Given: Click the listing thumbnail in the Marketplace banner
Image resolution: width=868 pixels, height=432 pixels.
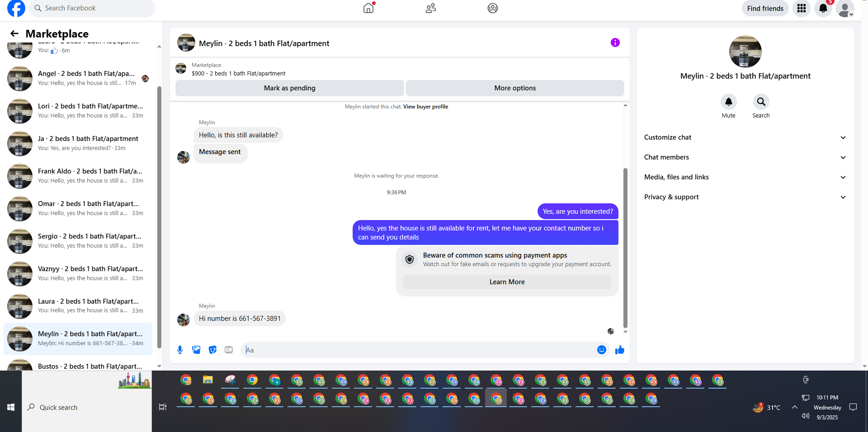Looking at the screenshot, I should [x=181, y=69].
